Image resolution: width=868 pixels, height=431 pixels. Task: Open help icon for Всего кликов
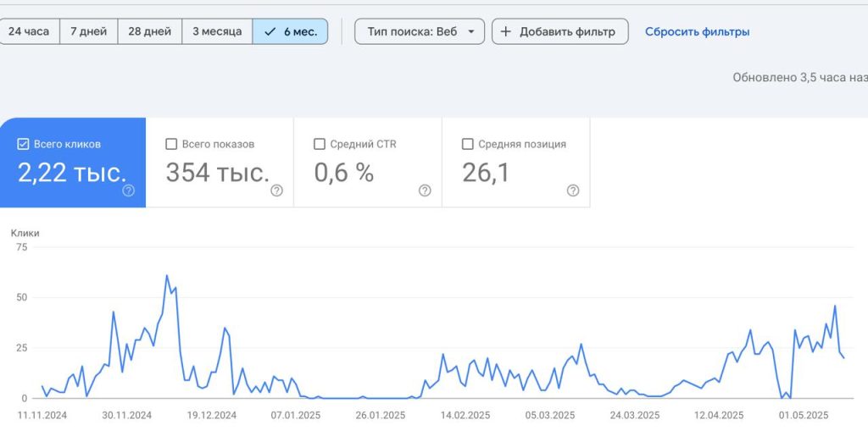[129, 191]
